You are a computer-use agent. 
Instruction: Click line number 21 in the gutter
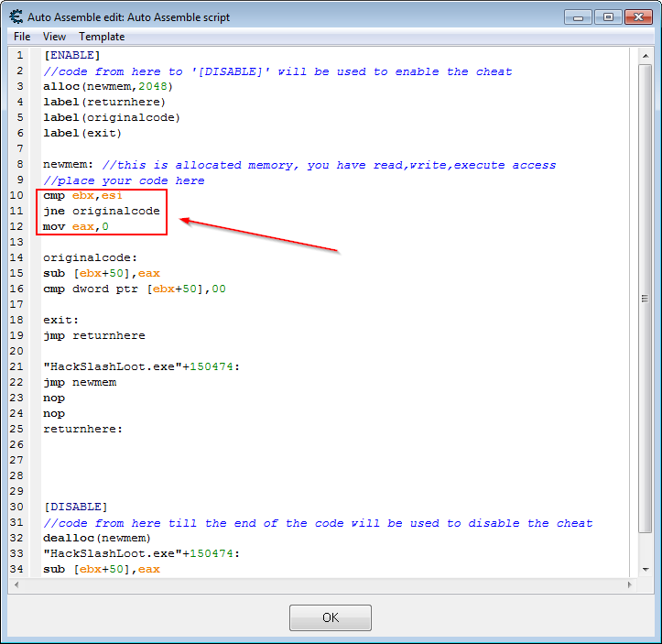pyautogui.click(x=16, y=366)
